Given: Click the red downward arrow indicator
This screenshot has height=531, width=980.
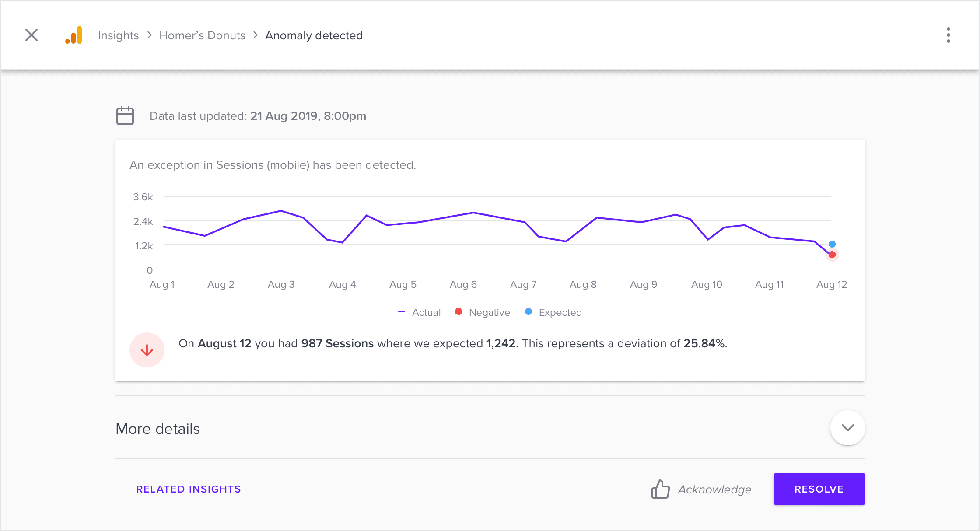Looking at the screenshot, I should (x=147, y=350).
